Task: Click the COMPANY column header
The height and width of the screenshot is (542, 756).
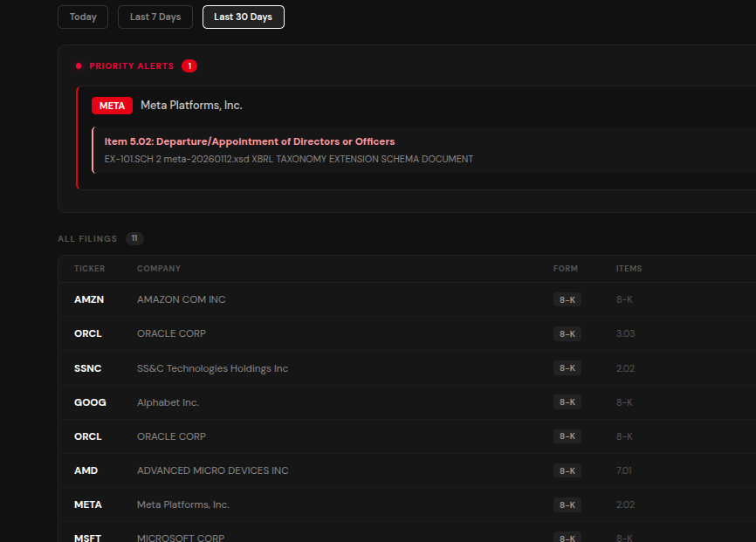Action: (x=159, y=269)
